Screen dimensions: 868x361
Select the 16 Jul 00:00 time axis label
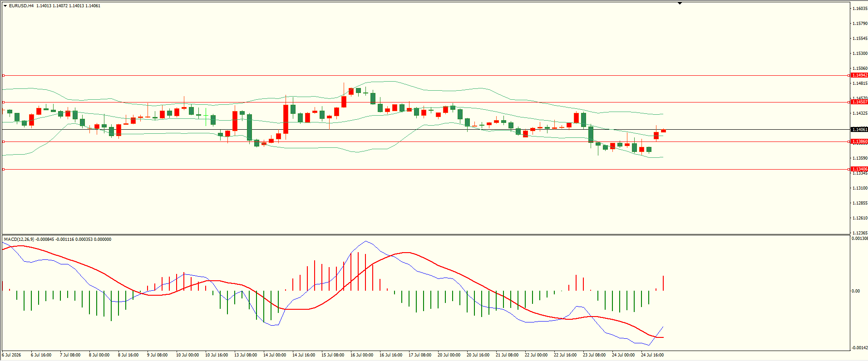[x=362, y=355]
